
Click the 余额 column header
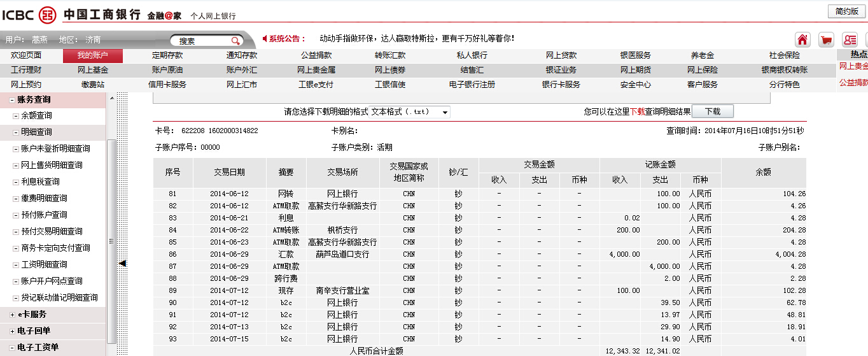coord(764,172)
